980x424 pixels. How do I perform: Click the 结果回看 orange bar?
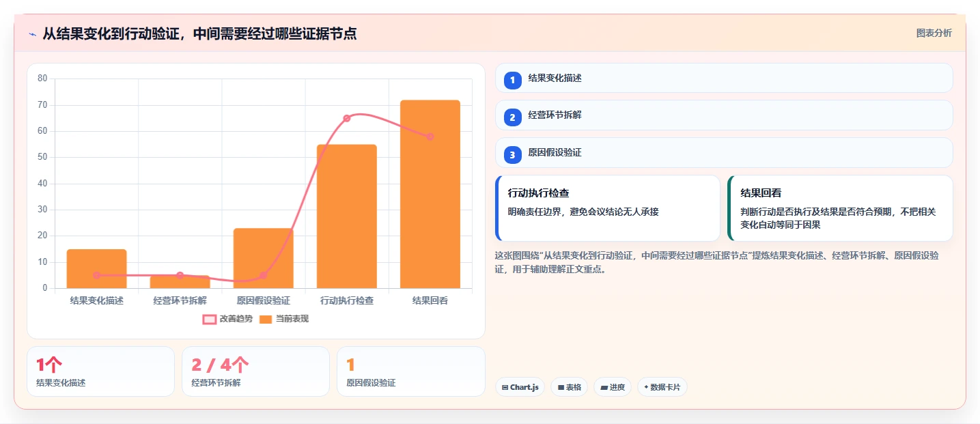point(430,194)
